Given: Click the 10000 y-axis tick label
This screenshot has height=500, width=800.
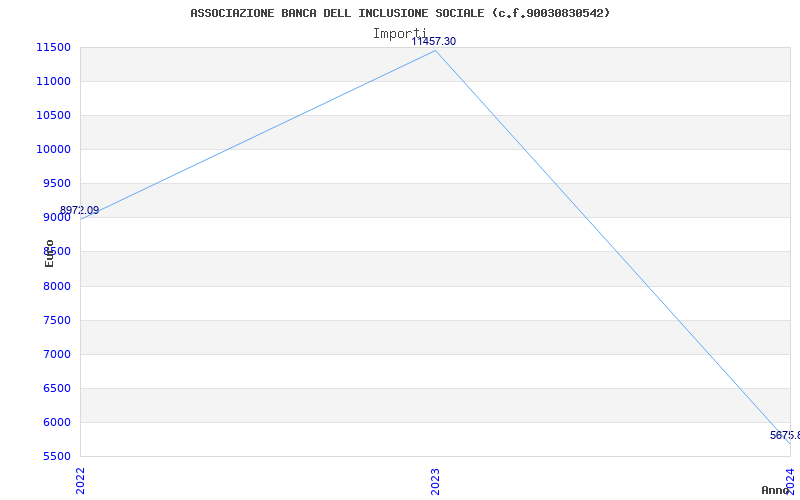Looking at the screenshot, I should [x=53, y=149].
